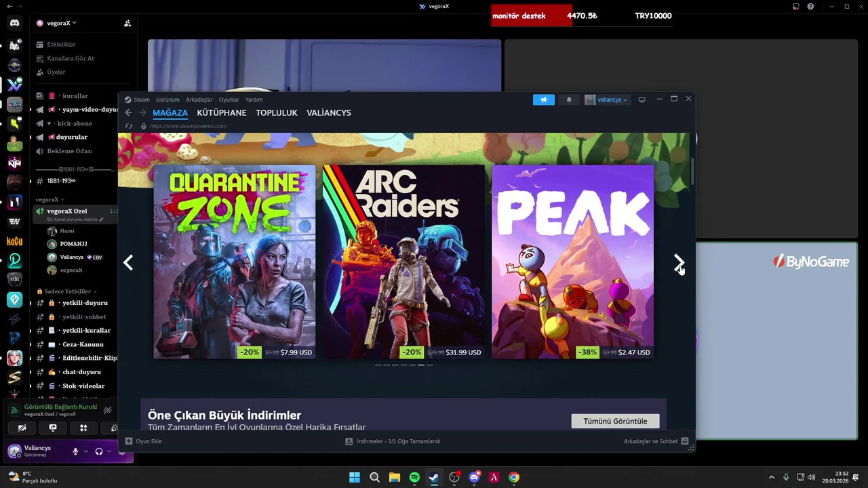Open Discord activities button
The width and height of the screenshot is (868, 488).
tap(83, 428)
